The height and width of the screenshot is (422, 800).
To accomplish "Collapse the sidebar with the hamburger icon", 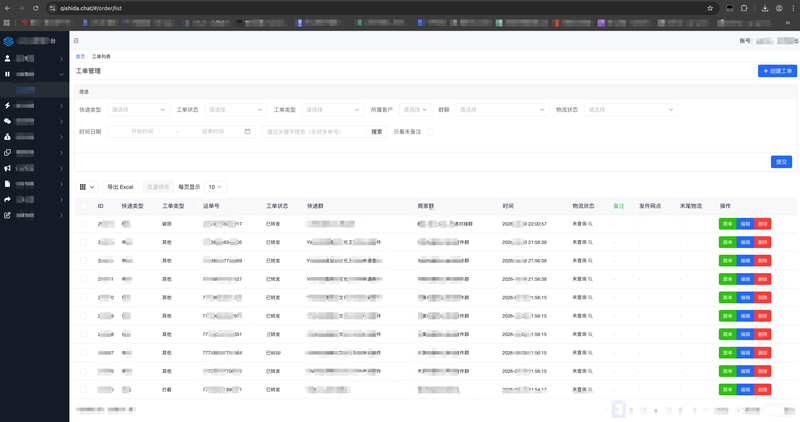I will [x=76, y=41].
